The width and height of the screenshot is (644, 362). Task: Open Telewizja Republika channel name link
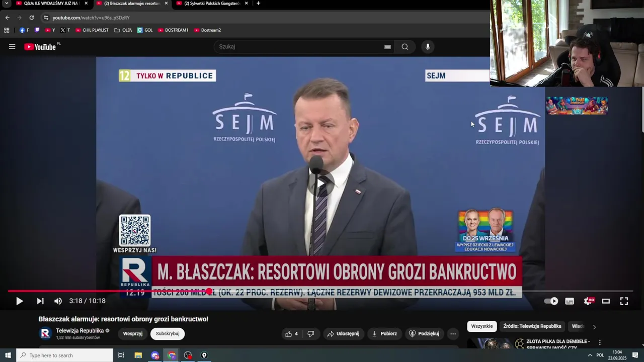[x=79, y=331]
